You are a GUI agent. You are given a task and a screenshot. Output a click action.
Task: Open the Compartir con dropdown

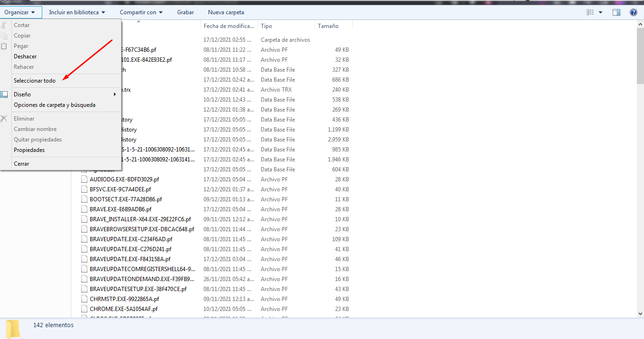coord(141,12)
